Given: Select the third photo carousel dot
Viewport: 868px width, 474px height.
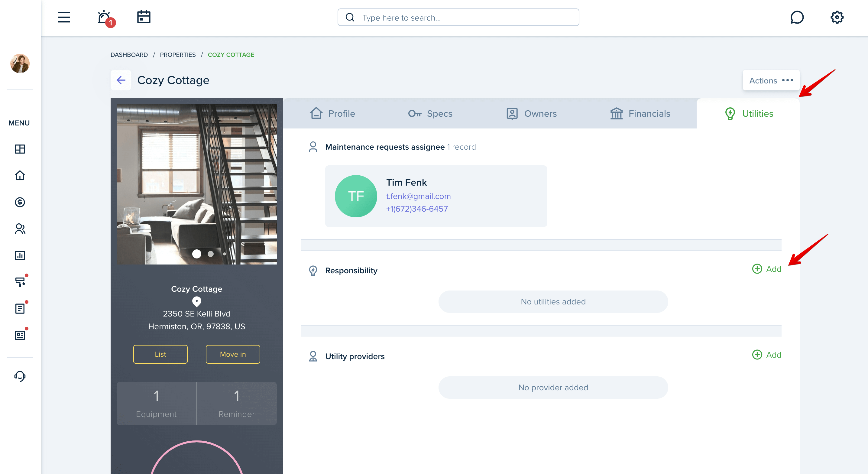Looking at the screenshot, I should 225,254.
